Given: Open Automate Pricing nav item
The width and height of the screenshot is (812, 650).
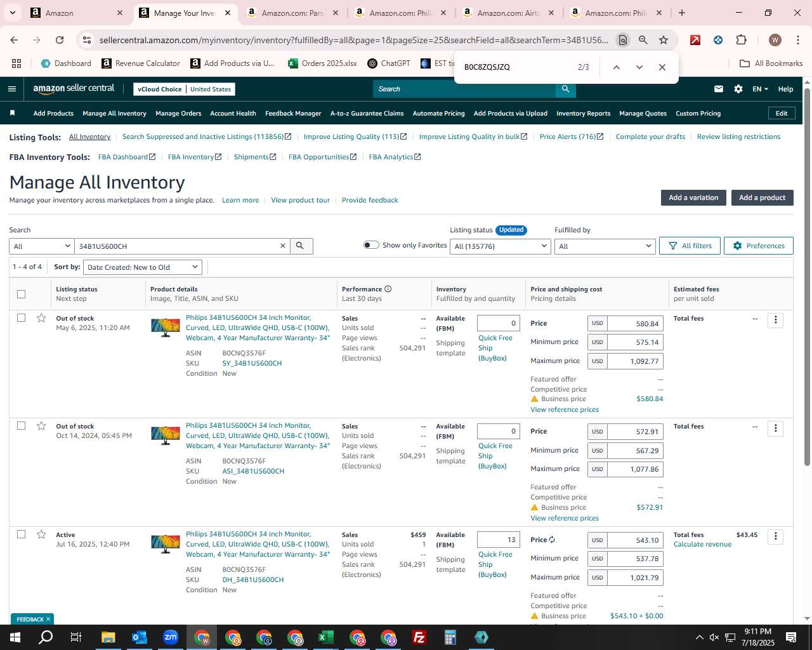Looking at the screenshot, I should tap(438, 114).
